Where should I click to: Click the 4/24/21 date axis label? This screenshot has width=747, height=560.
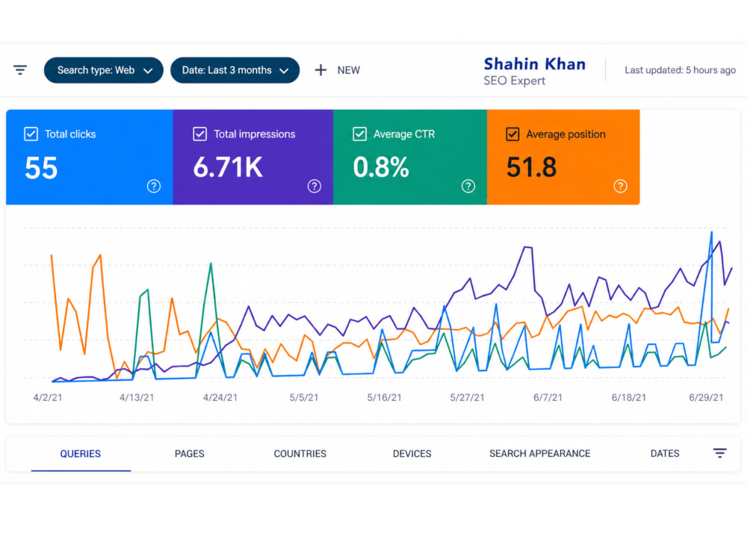pyautogui.click(x=220, y=398)
